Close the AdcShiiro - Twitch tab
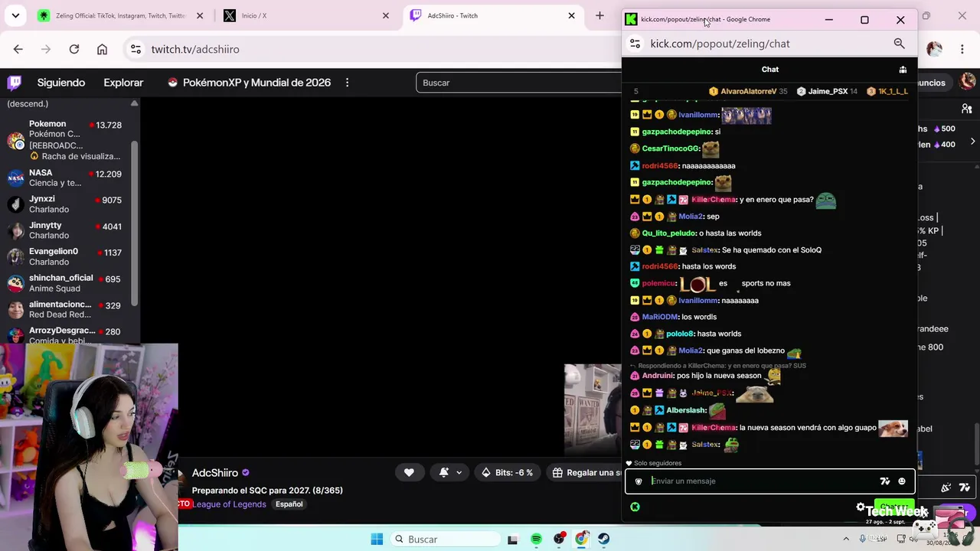This screenshot has width=980, height=551. tap(571, 15)
